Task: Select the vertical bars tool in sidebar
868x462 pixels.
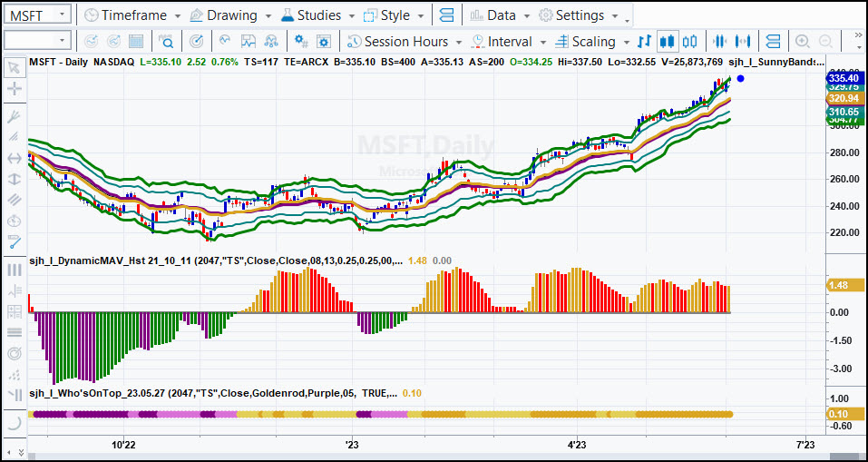Action: [x=14, y=270]
